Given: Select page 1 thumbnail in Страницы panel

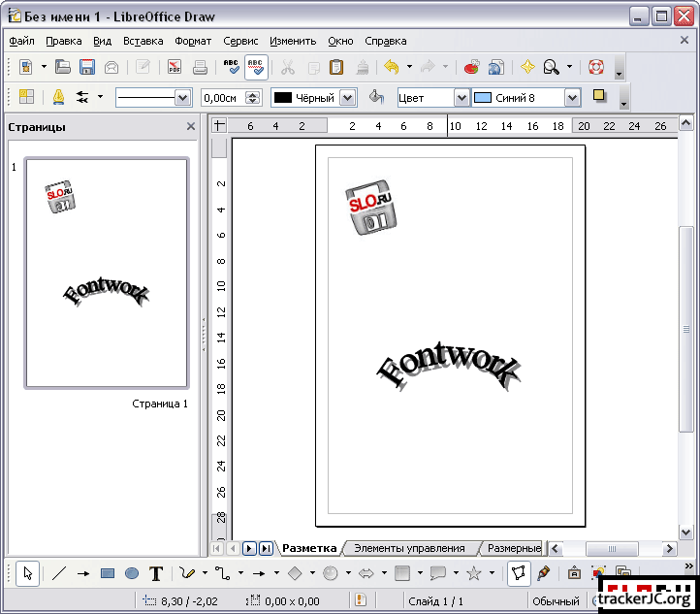Looking at the screenshot, I should click(x=106, y=273).
